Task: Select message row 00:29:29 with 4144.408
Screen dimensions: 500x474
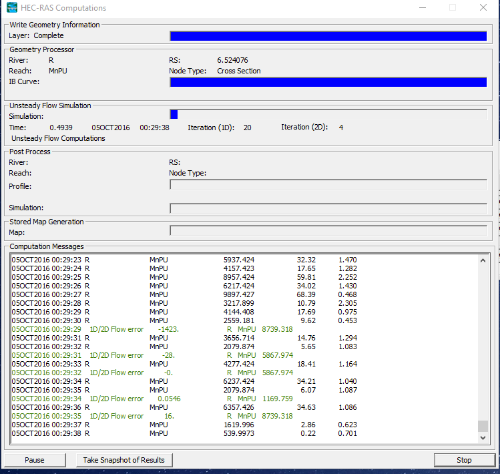Action: pyautogui.click(x=184, y=312)
